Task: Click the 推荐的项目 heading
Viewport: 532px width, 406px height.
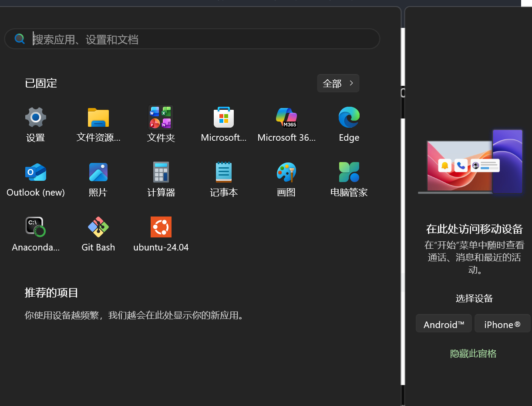Action: 51,293
